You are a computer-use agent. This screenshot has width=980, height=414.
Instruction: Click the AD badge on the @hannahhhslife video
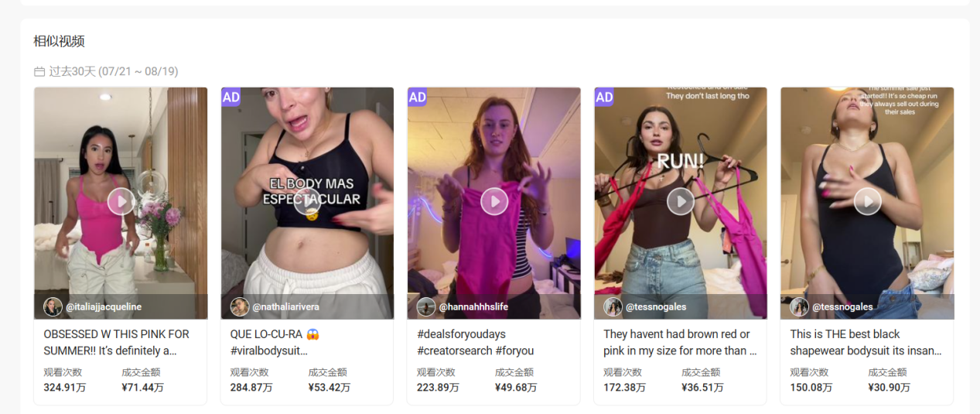pyautogui.click(x=418, y=97)
